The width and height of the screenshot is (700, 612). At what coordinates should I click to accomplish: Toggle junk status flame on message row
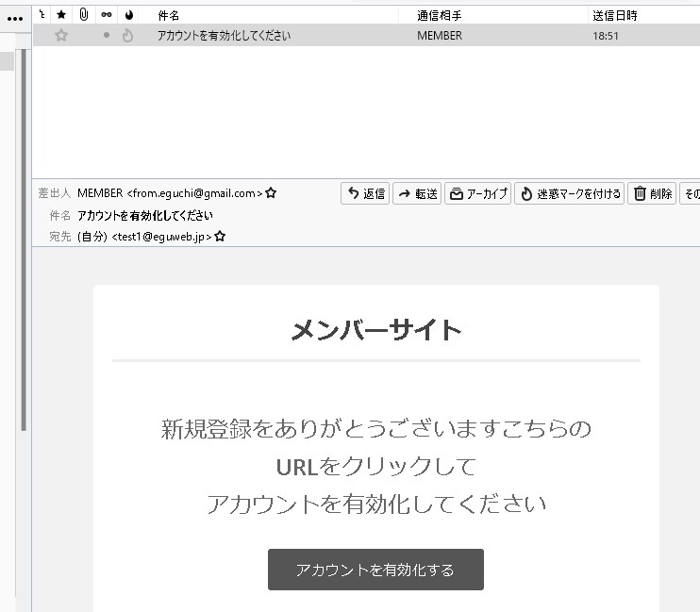click(x=128, y=36)
